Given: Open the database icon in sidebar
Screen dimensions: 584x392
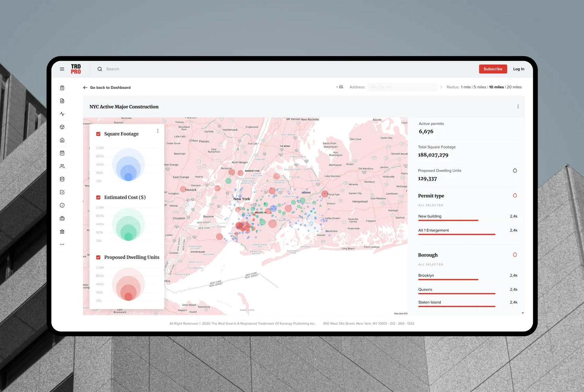Looking at the screenshot, I should click(62, 179).
